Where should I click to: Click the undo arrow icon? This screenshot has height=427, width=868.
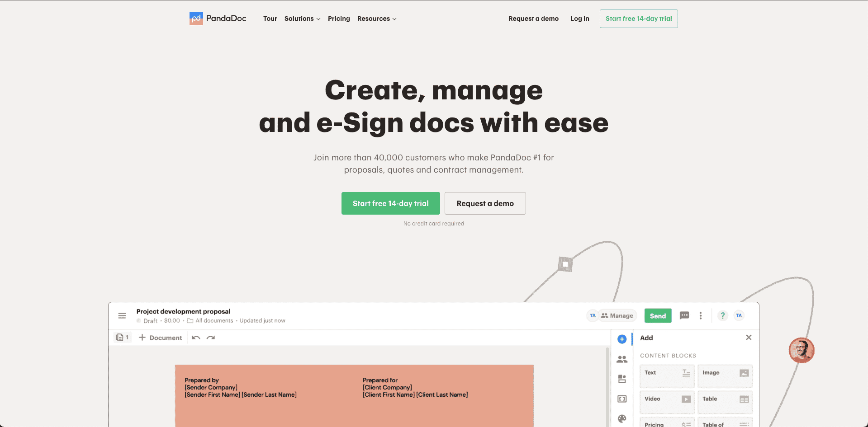tap(196, 338)
